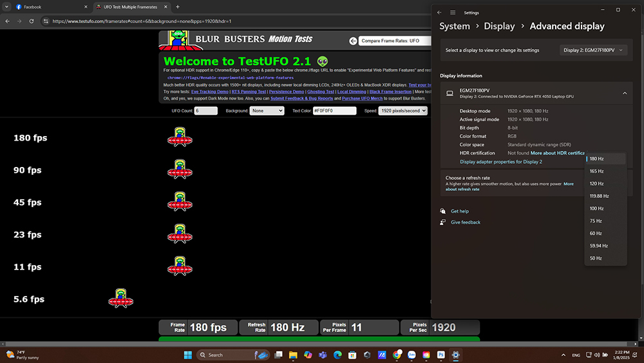Click the TestUFO back arrow next to Compare Frame Rates
The image size is (644, 363).
[x=353, y=41]
